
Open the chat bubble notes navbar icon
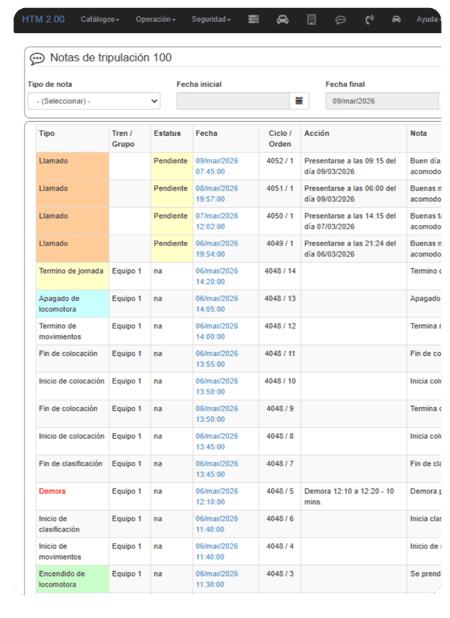pos(340,20)
